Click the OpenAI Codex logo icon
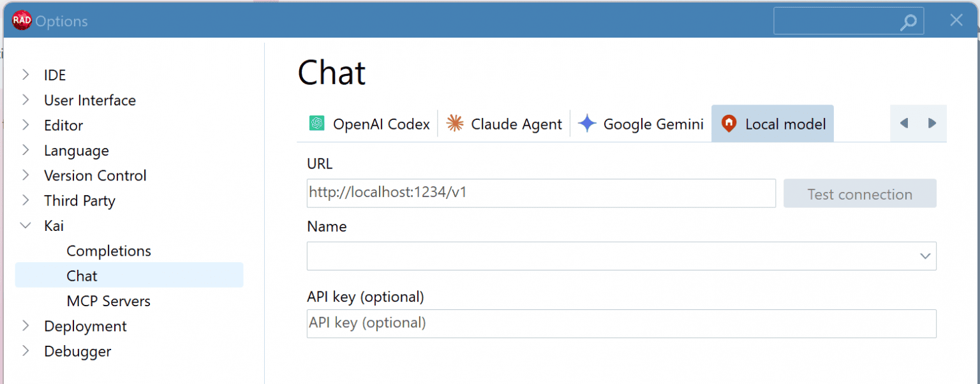 (317, 124)
